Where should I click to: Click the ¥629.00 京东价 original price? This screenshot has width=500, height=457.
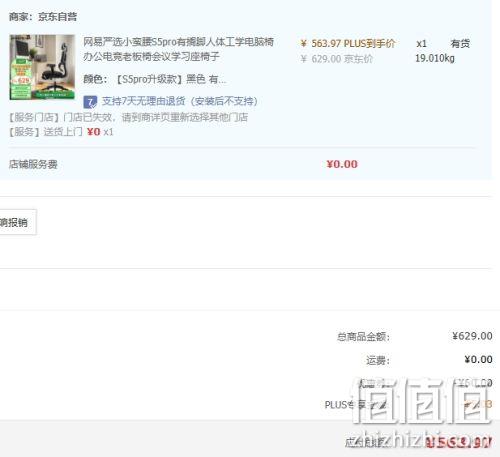[336, 59]
